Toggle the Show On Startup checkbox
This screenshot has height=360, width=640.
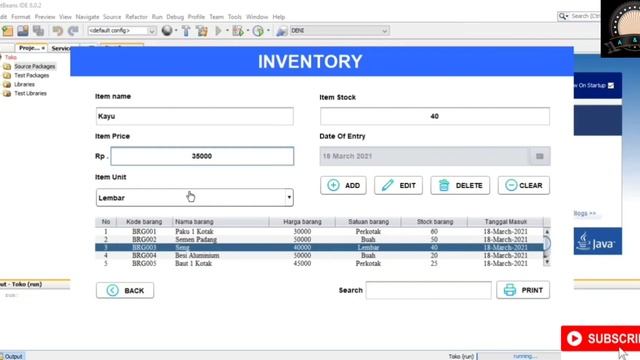611,85
